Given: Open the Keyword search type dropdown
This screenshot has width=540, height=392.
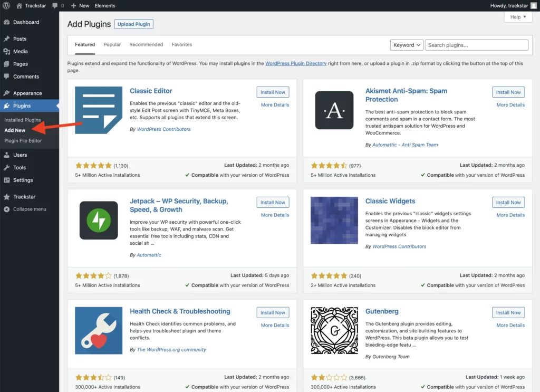Looking at the screenshot, I should pos(407,45).
